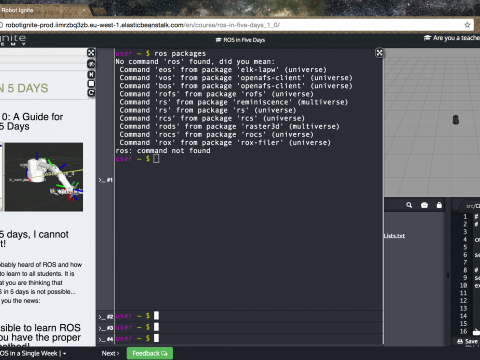Click the C icon on notebook panel
This screenshot has height=360, width=480.
click(x=91, y=93)
